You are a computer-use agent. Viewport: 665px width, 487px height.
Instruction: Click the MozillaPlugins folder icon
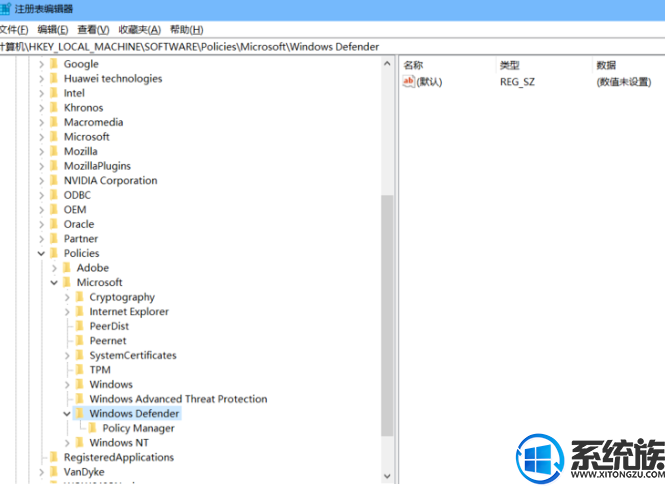pos(54,166)
